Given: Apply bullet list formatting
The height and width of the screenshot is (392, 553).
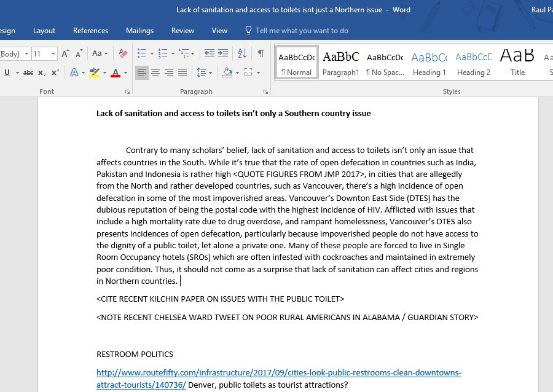Looking at the screenshot, I should click(142, 53).
